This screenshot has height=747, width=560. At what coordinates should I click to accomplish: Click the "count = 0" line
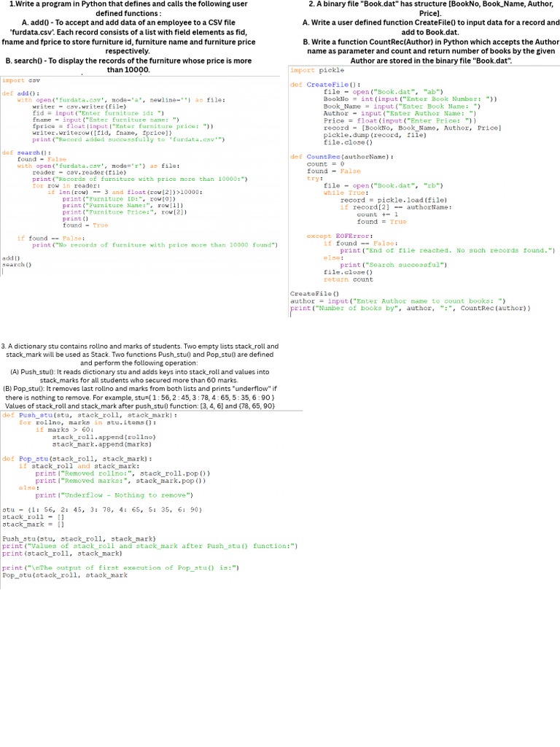(x=326, y=164)
